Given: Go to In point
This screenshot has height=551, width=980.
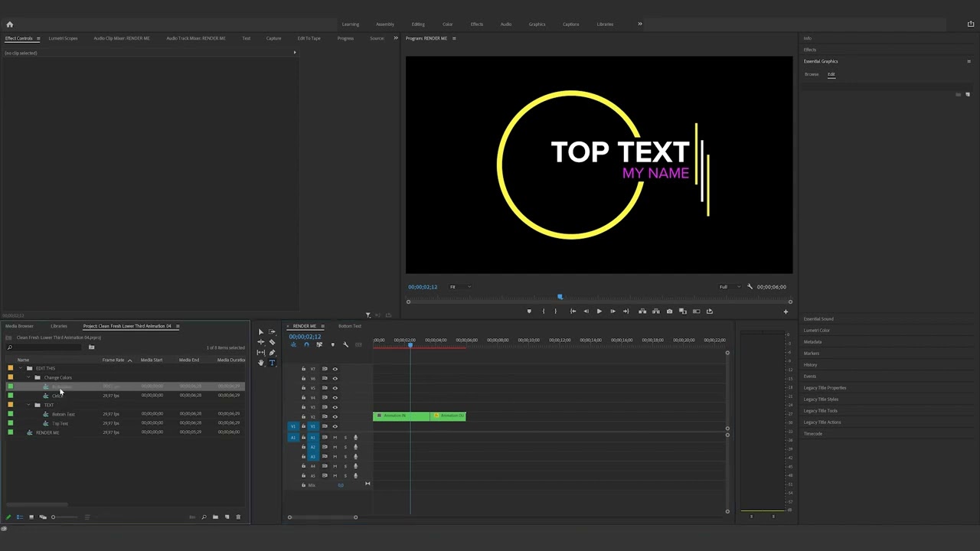Looking at the screenshot, I should click(573, 311).
